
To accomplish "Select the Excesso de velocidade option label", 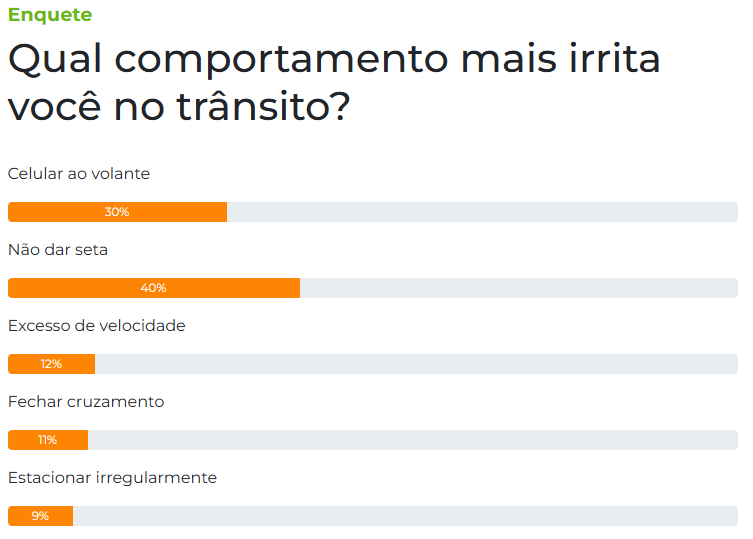I will [x=97, y=325].
